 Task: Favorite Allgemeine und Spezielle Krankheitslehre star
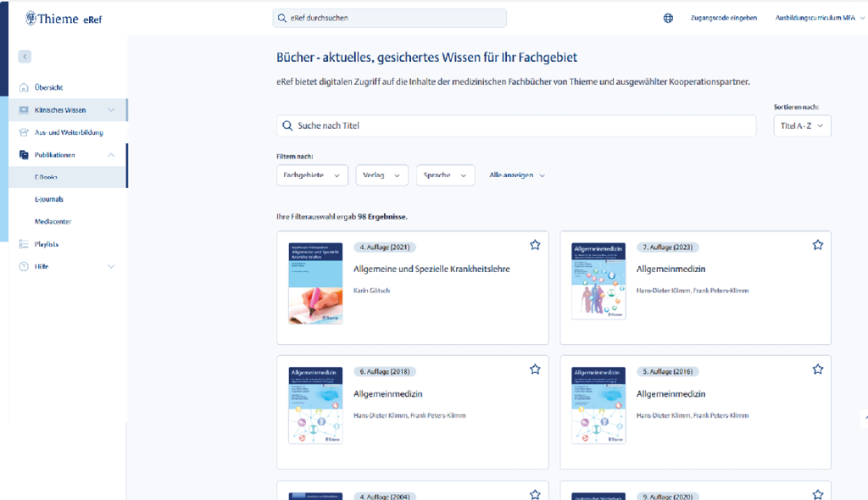point(535,245)
